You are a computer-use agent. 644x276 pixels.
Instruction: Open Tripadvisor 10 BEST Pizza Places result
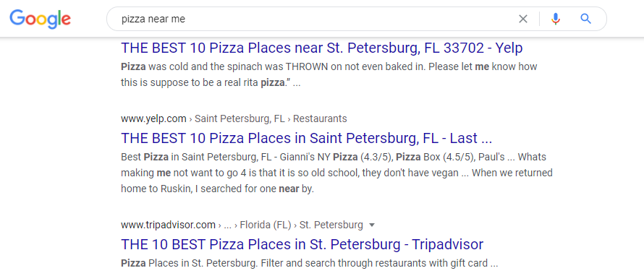pyautogui.click(x=302, y=244)
